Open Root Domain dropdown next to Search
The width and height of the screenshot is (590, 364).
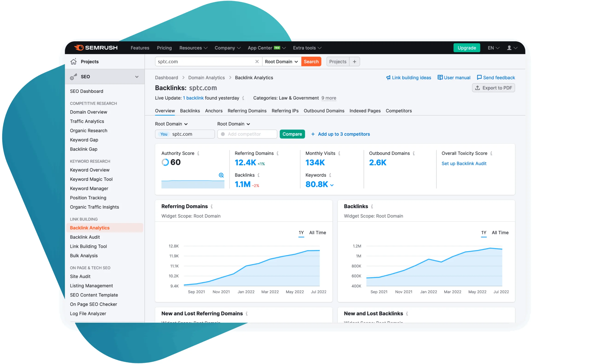click(281, 61)
